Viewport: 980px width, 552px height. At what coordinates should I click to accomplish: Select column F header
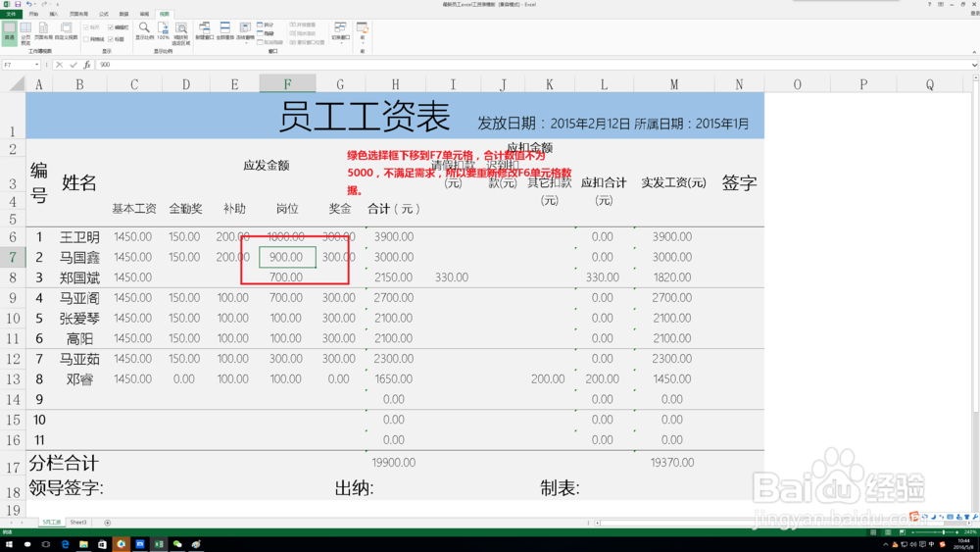coord(287,83)
